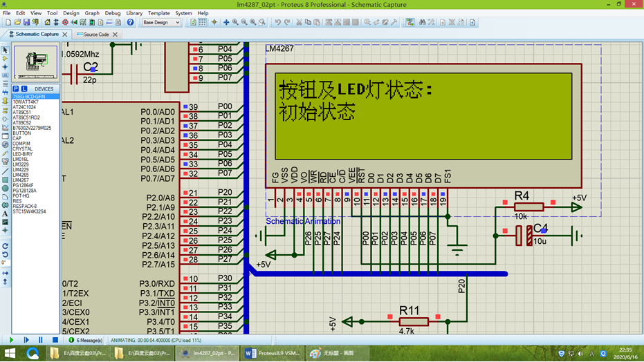Viewport: 644px width, 362px height.
Task: Save the project with the floppy icon
Action: (x=26, y=22)
